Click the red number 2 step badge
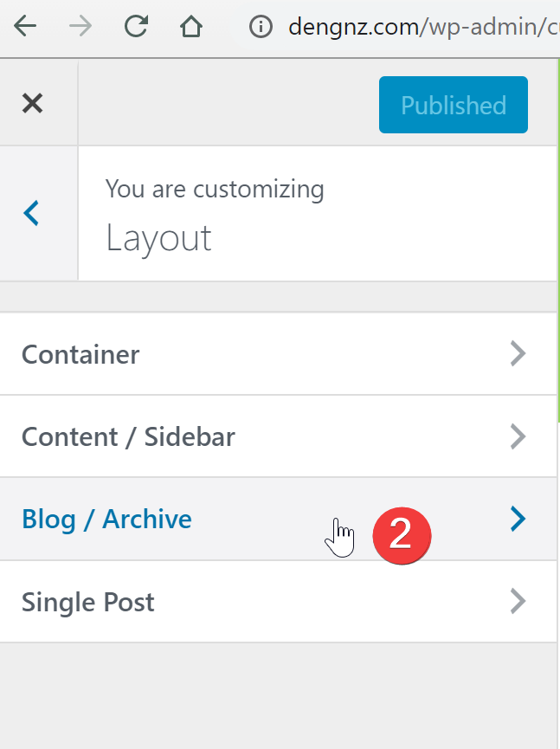The height and width of the screenshot is (749, 560). 402,535
